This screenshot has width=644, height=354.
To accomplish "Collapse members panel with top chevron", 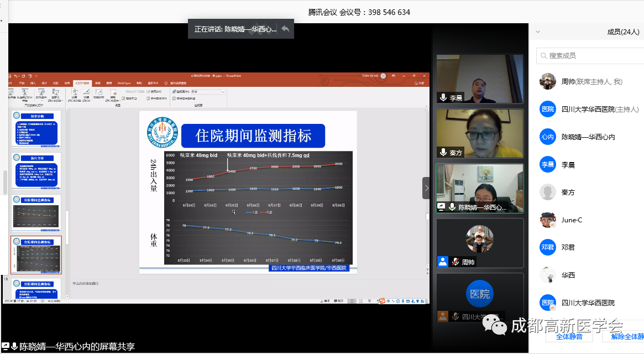I will click(538, 32).
